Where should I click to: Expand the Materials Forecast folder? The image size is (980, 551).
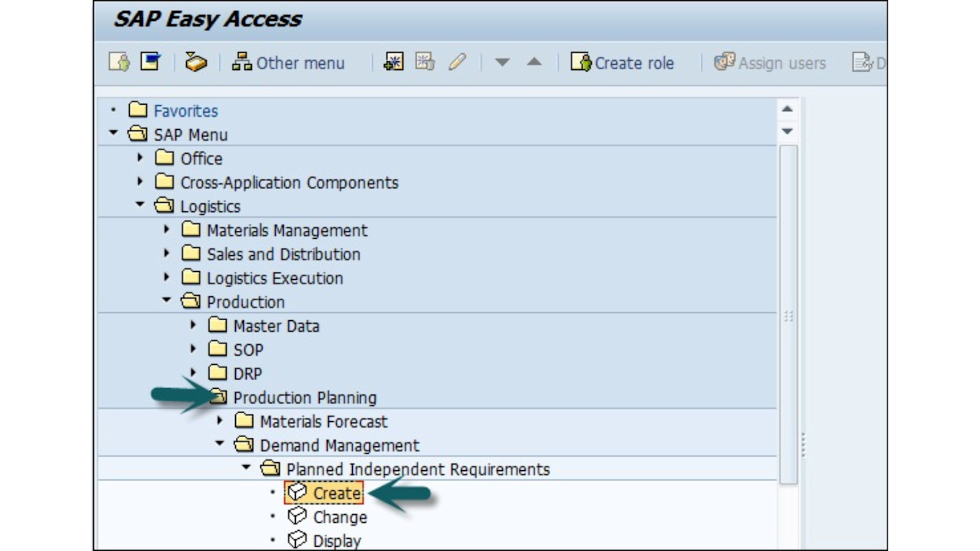[219, 420]
